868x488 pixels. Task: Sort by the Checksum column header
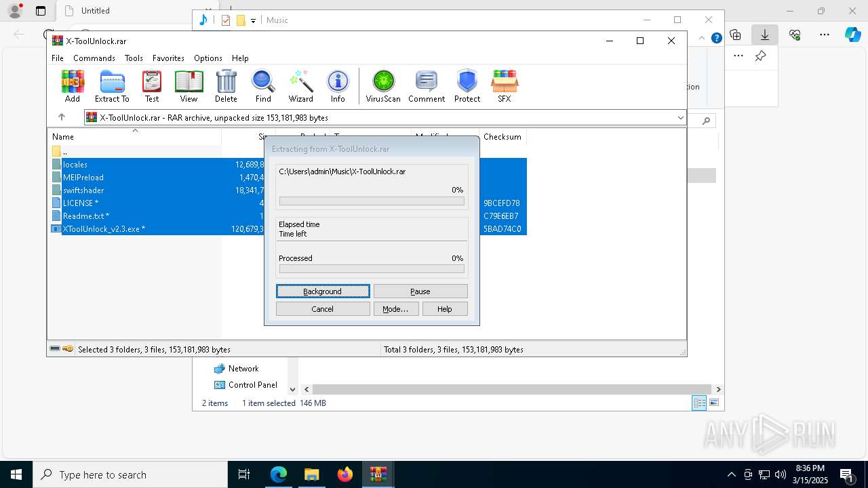tap(502, 137)
